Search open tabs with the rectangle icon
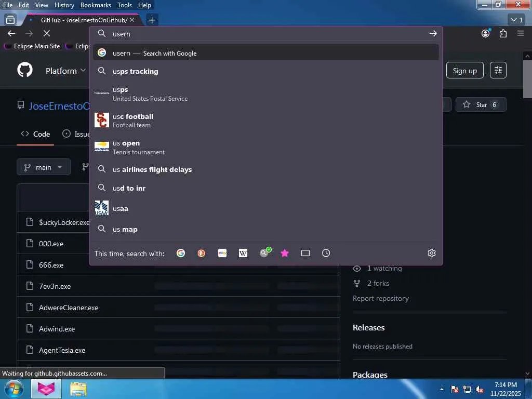This screenshot has height=399, width=532. [x=305, y=253]
